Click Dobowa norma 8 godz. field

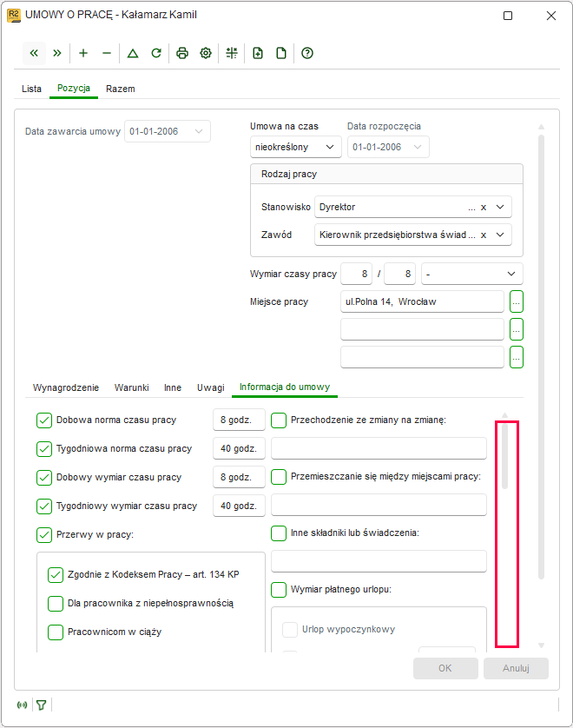(x=239, y=420)
